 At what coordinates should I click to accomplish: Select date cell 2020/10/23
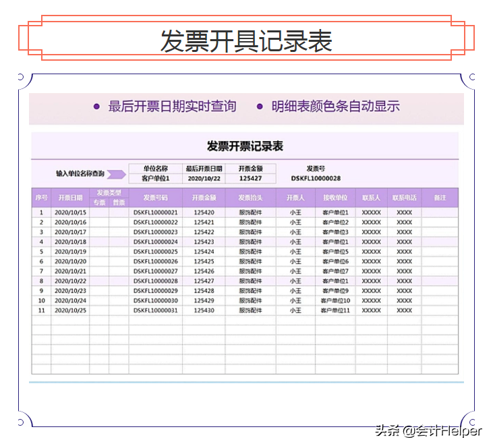coord(70,291)
